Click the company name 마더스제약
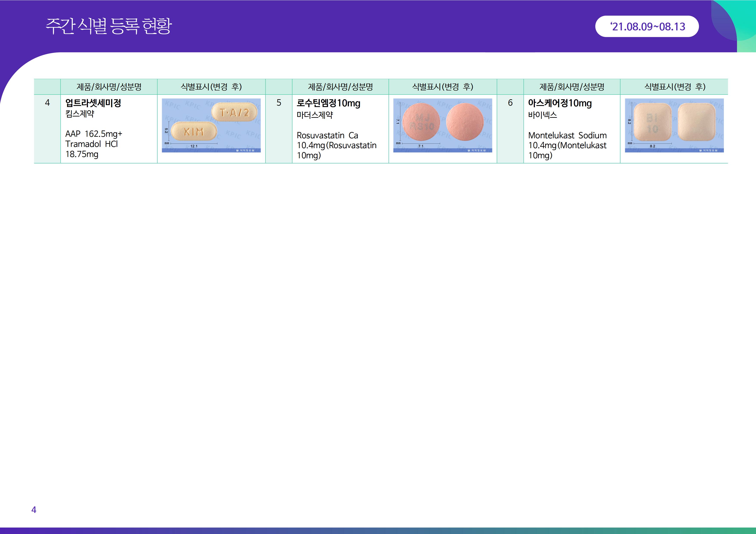756x534 pixels. coord(315,115)
